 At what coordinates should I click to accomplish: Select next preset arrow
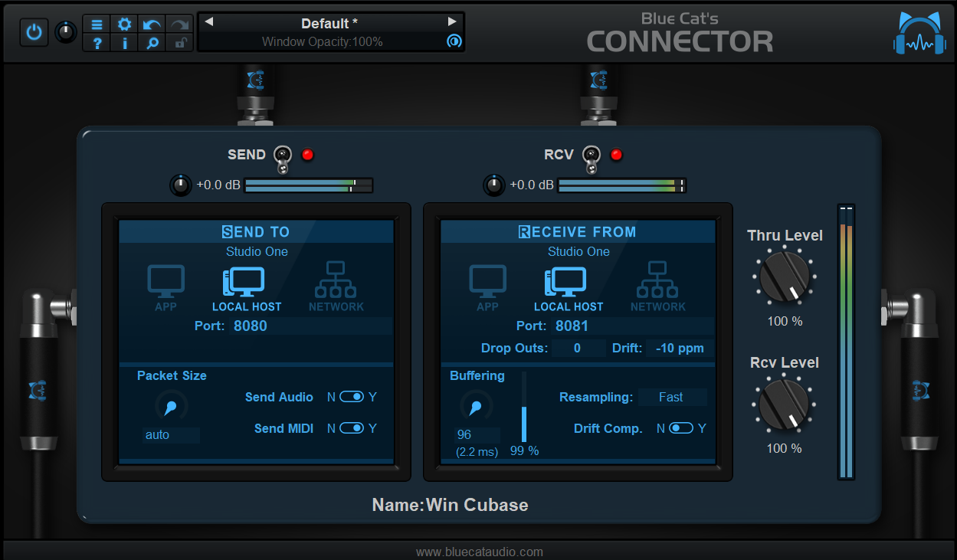[x=452, y=22]
